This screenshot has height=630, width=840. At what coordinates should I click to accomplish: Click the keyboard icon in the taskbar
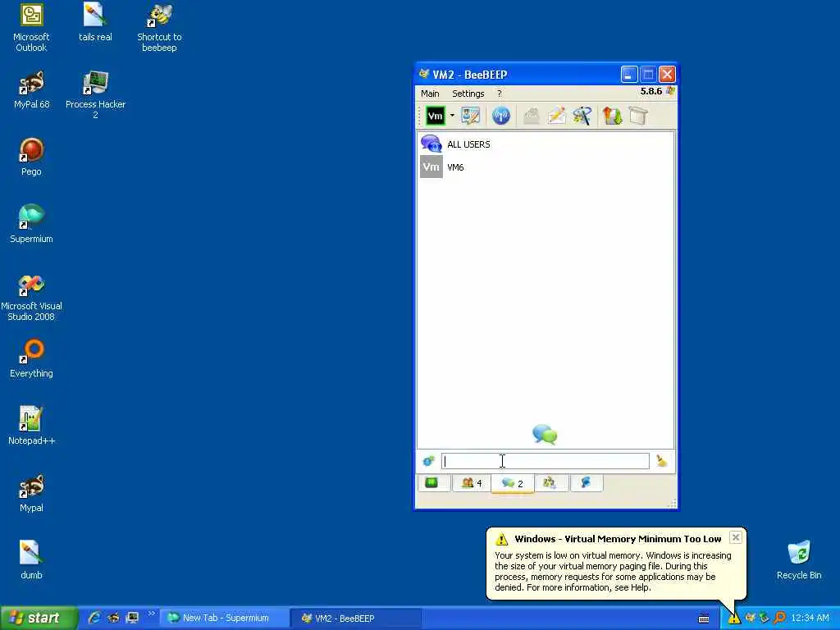point(703,619)
